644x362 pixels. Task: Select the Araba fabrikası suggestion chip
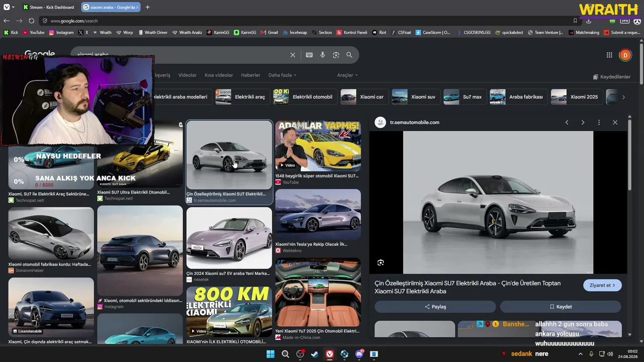click(519, 97)
